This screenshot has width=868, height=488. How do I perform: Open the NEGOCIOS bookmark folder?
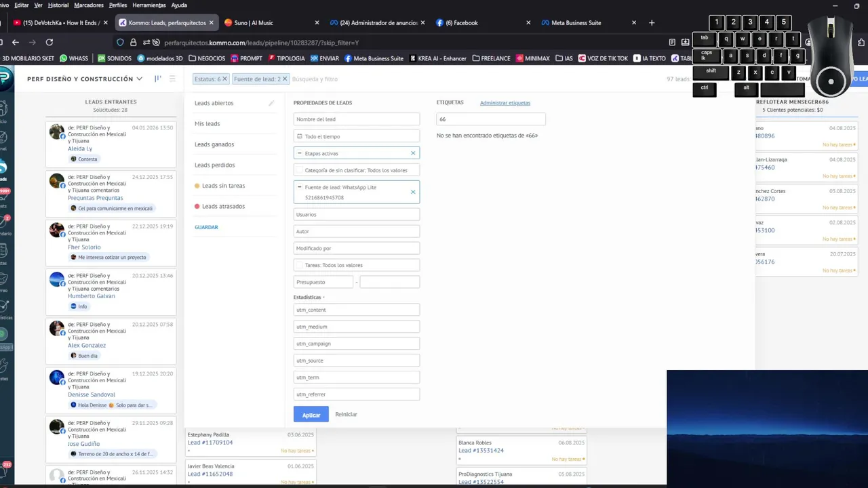207,58
